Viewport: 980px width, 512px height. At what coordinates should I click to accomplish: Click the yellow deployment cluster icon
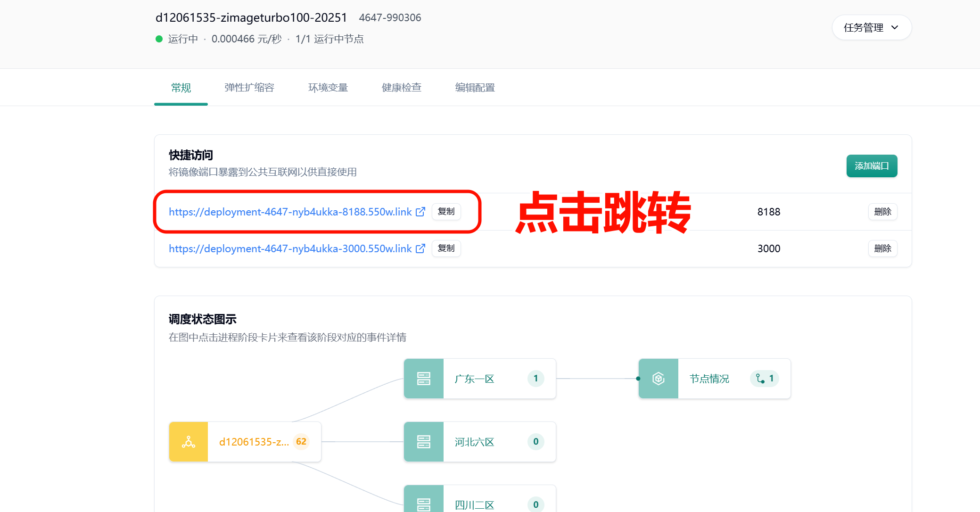pos(189,442)
